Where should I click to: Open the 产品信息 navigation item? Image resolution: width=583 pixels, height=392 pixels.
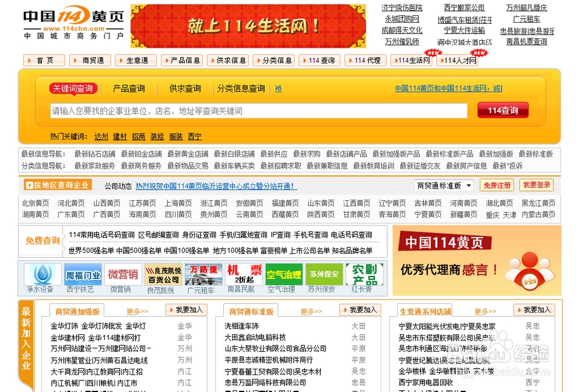(182, 60)
